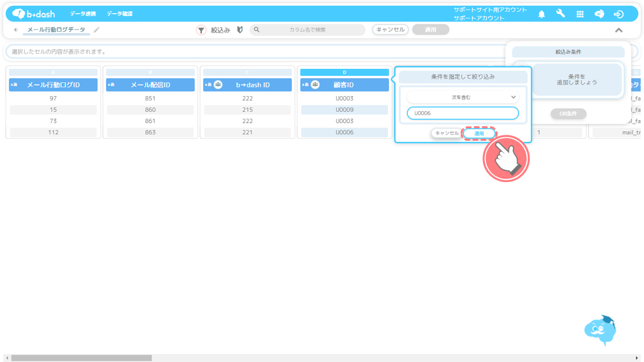Select cell 73 in メール行動ログID
Image resolution: width=644 pixels, height=362 pixels.
pos(53,121)
